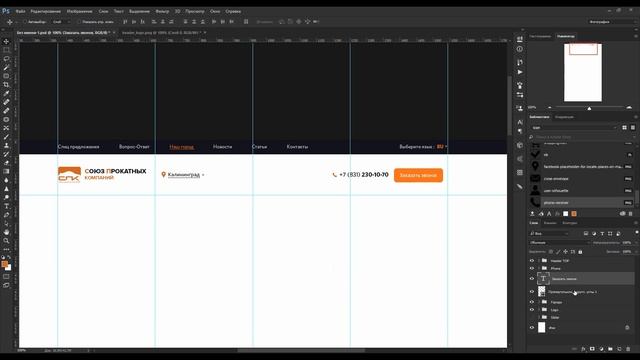
Task: Hide the Phone layer group
Action: point(532,268)
